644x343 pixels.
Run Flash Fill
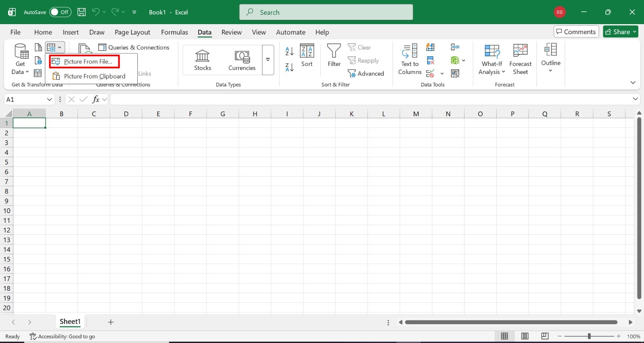coord(430,47)
